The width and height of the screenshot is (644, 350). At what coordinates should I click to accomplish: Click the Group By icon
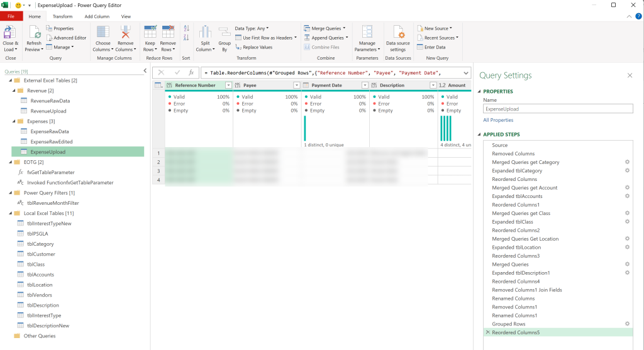tap(225, 33)
